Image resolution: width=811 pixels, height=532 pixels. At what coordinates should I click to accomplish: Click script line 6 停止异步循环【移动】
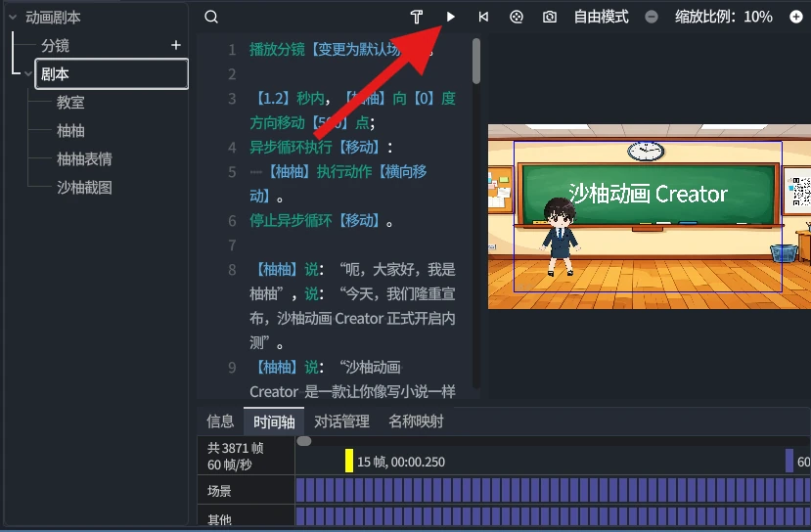point(321,221)
